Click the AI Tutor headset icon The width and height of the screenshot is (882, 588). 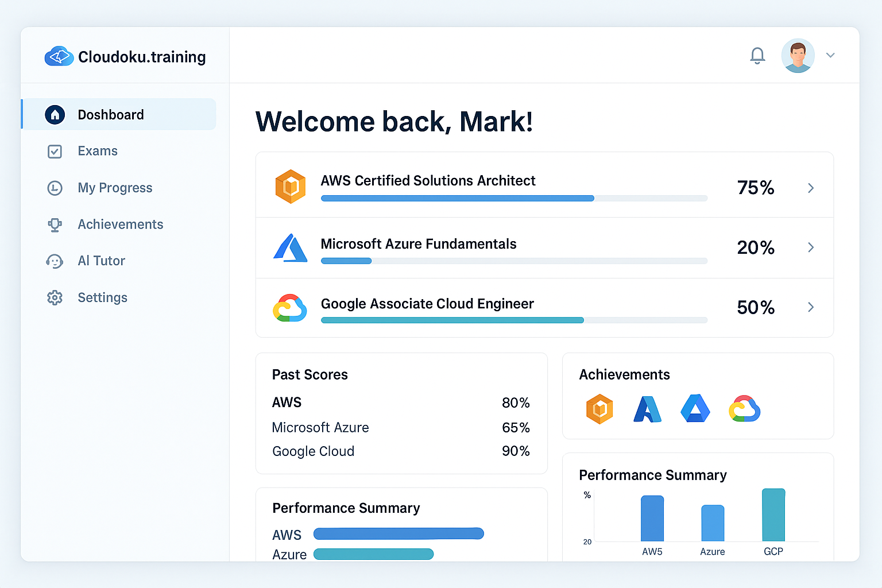tap(55, 261)
